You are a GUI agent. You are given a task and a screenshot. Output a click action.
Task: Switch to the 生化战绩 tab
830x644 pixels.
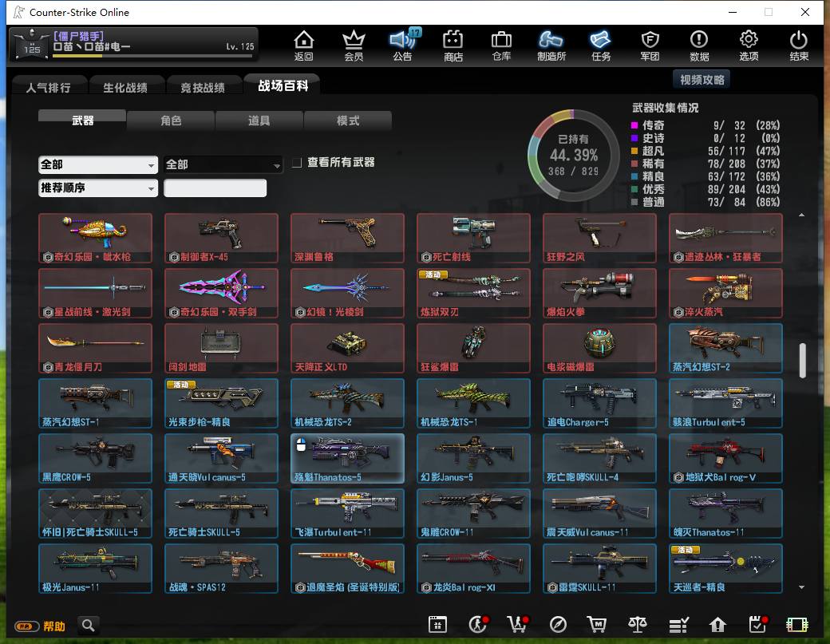click(125, 87)
